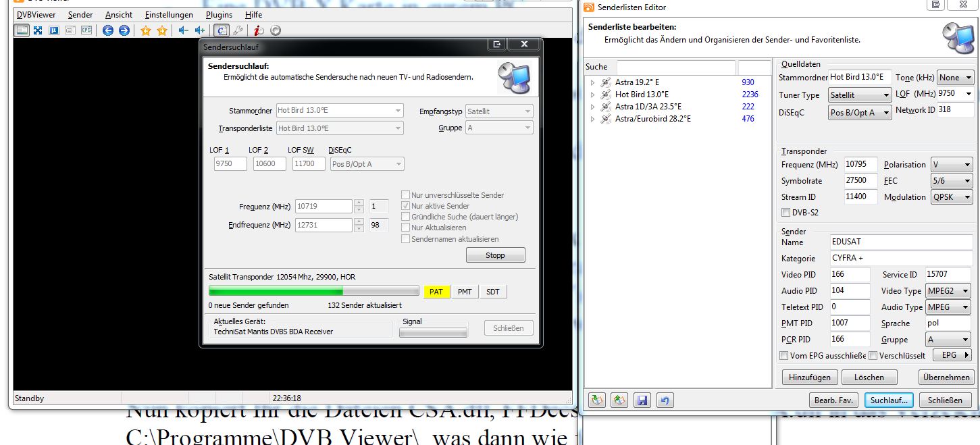Click the satellite icon beside Astra/Eurobird 28.2°E

tap(605, 119)
